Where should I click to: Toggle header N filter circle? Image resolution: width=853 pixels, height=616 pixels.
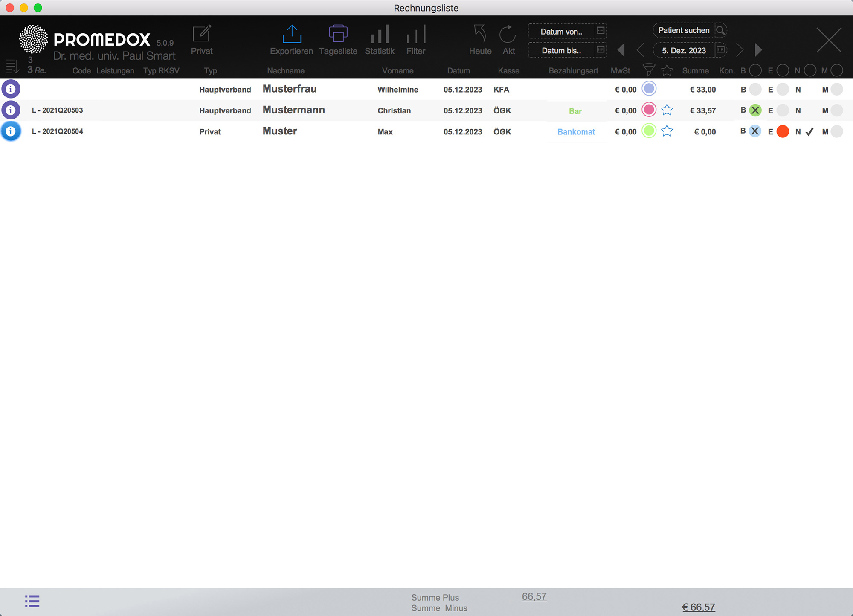[810, 70]
